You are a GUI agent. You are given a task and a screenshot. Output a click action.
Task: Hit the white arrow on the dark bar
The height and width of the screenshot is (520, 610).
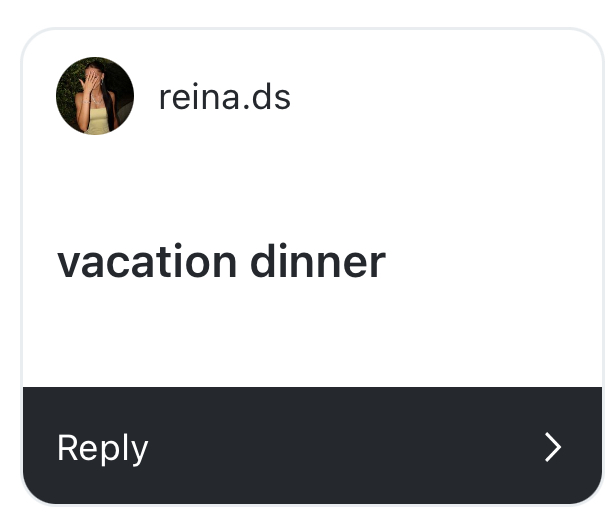(553, 447)
